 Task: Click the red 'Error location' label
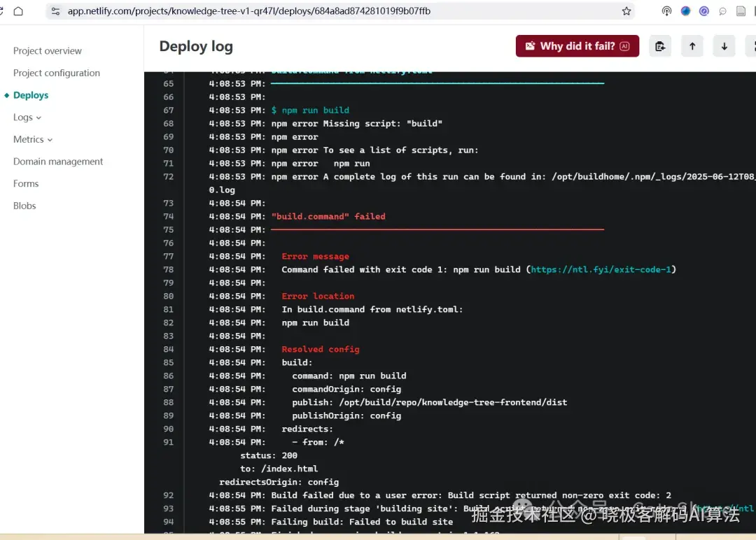[x=318, y=296]
